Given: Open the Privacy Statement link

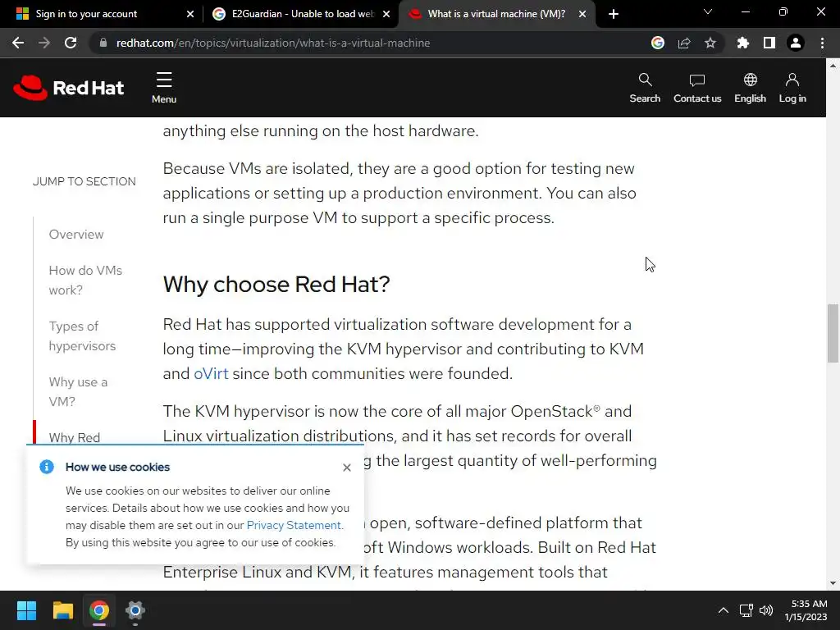Looking at the screenshot, I should (294, 525).
